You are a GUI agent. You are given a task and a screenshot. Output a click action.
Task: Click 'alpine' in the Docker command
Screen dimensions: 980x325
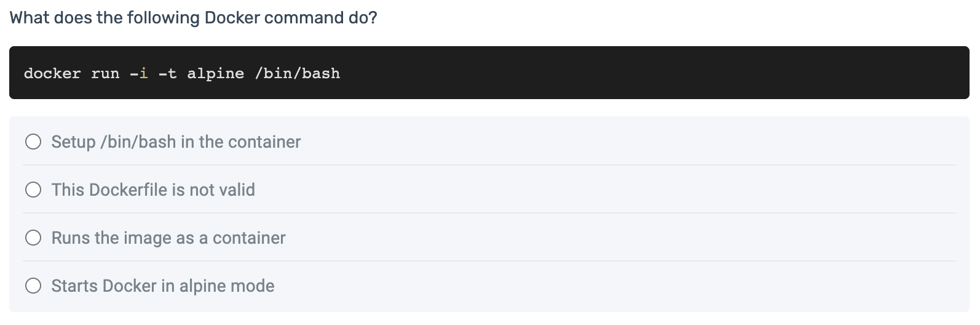pyautogui.click(x=216, y=73)
